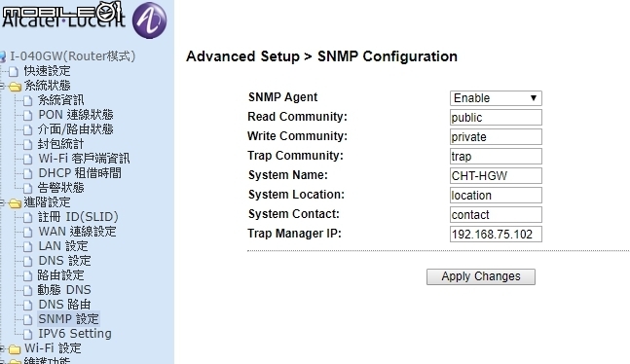
Task: Open 系統資訊 page
Action: coord(61,100)
